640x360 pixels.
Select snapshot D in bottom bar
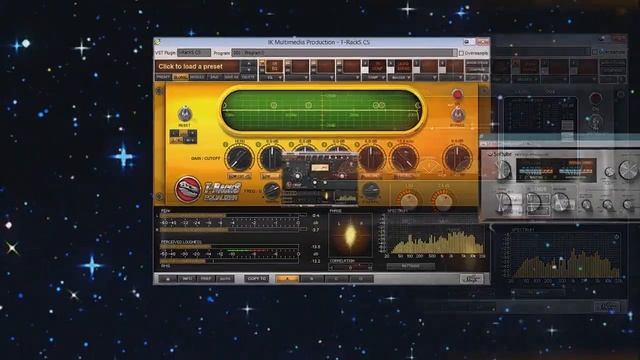[361, 279]
